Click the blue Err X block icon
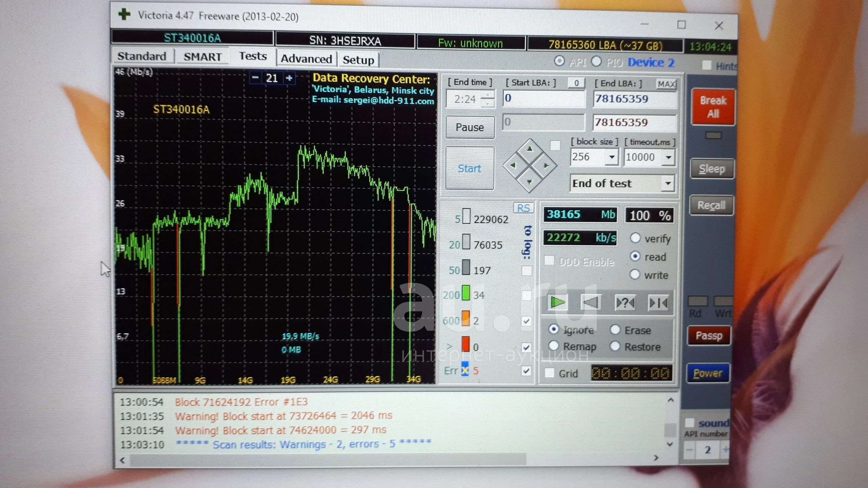 (x=465, y=369)
